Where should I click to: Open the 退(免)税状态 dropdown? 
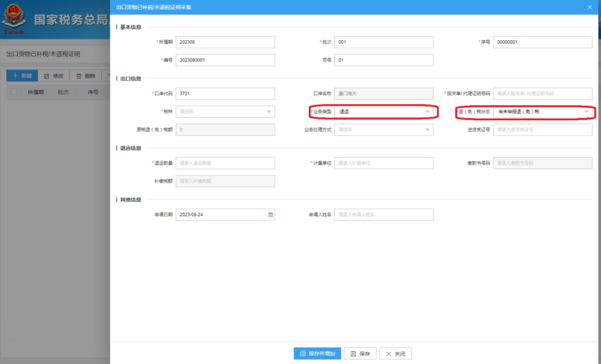(x=543, y=111)
